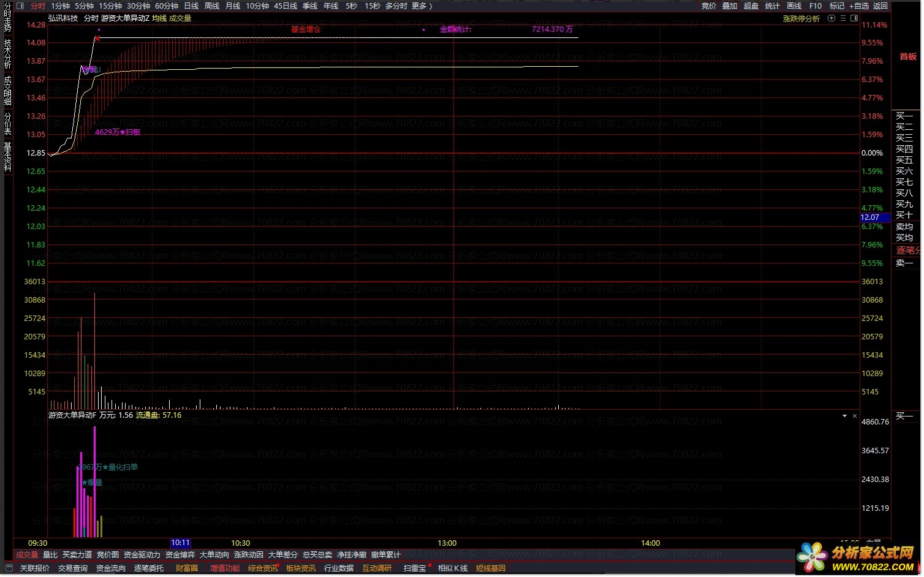Select the 资金驱动力 indicator tab

[142, 555]
